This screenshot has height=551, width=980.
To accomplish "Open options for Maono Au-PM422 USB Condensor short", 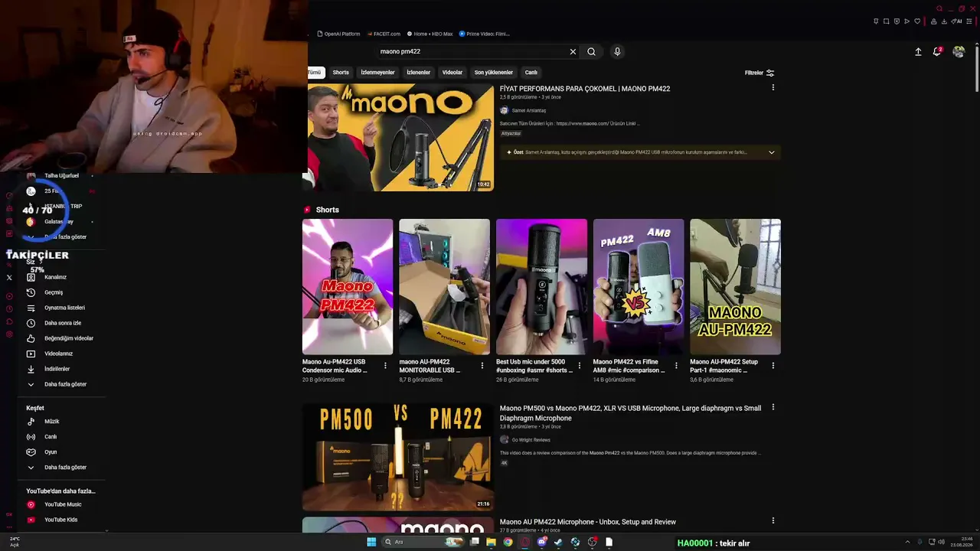I will 385,366.
